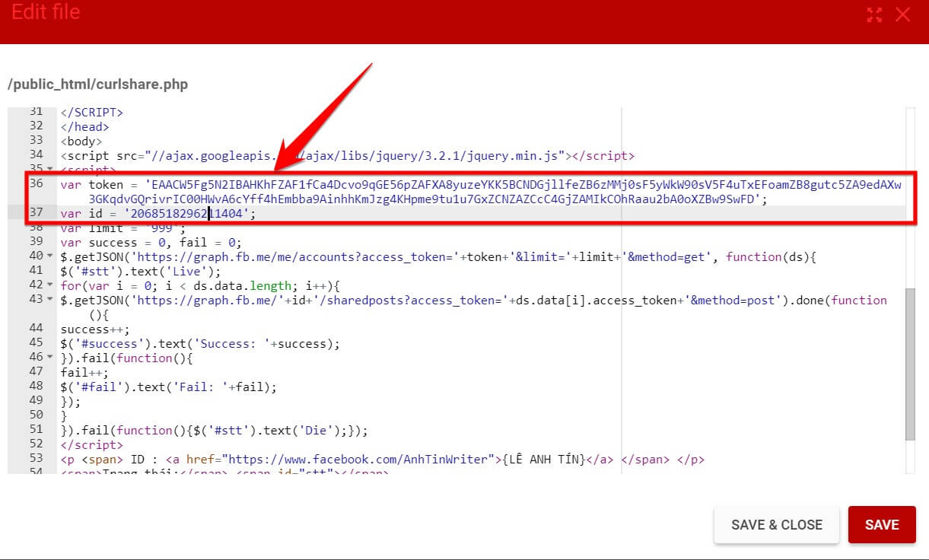The width and height of the screenshot is (929, 560).
Task: Click the file path /public_html/curlshare.php
Action: 97,84
